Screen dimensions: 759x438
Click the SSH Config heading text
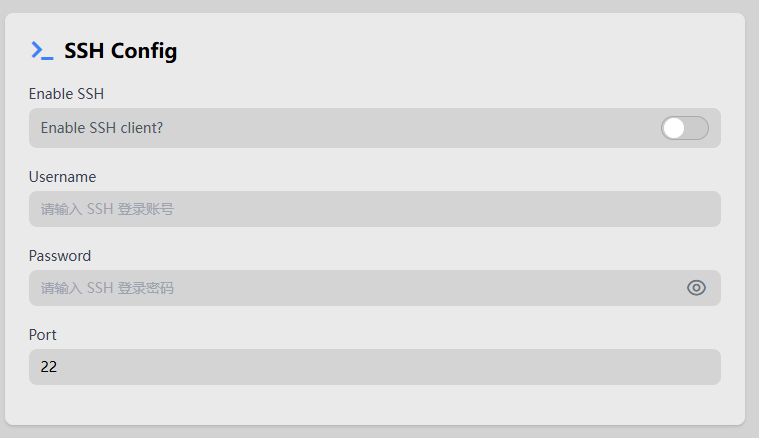pos(120,51)
